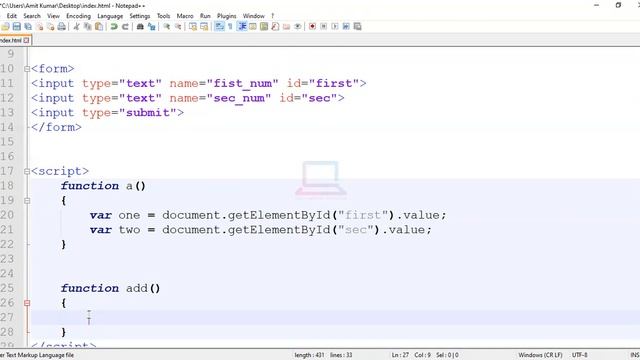This screenshot has height=360, width=640.
Task: Toggle the Show All Characters pilcrow icon
Action: tap(230, 27)
